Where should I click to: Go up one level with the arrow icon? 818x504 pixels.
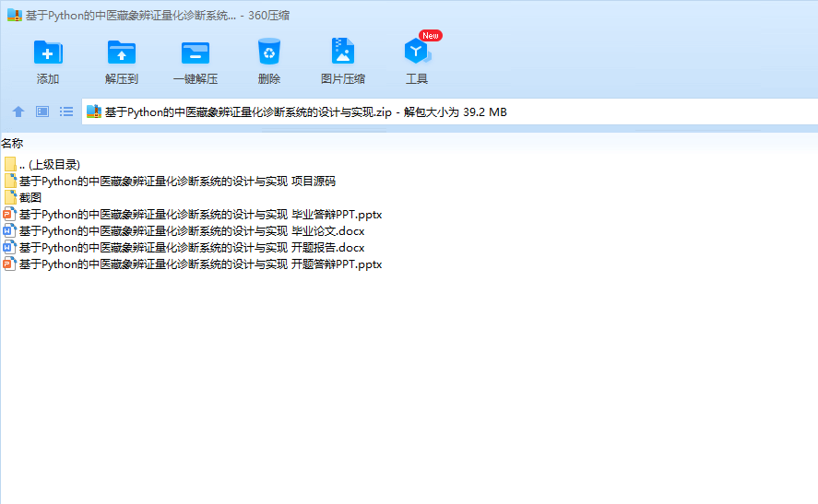point(18,111)
